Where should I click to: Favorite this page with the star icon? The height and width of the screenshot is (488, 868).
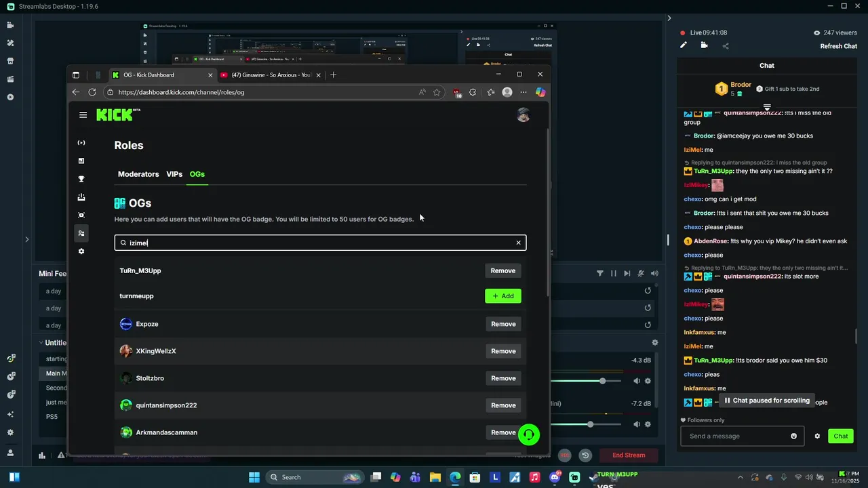tap(437, 92)
